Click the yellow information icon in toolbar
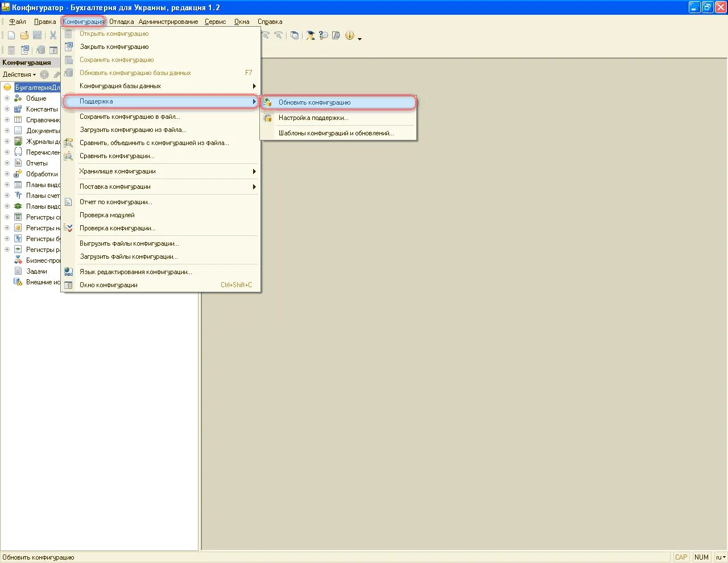This screenshot has height=563, width=728. coord(350,35)
